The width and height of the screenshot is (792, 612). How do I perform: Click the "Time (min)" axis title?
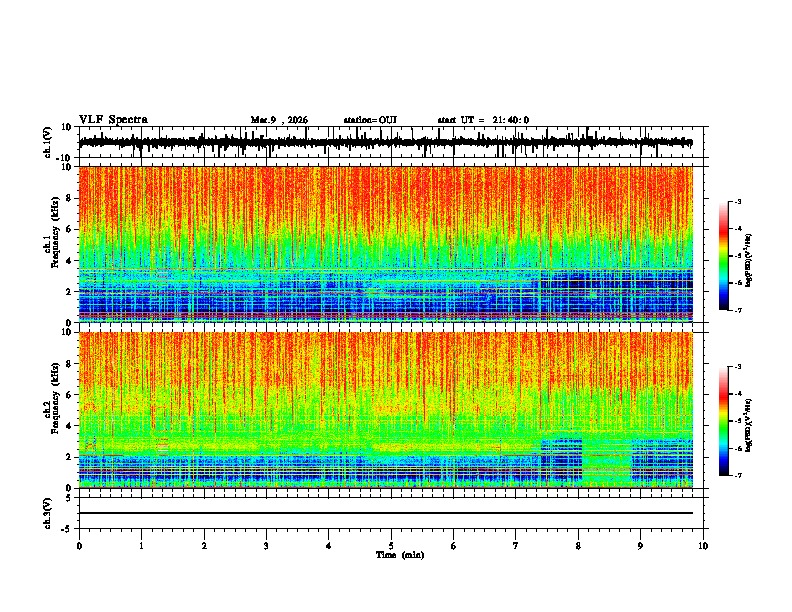[400, 555]
